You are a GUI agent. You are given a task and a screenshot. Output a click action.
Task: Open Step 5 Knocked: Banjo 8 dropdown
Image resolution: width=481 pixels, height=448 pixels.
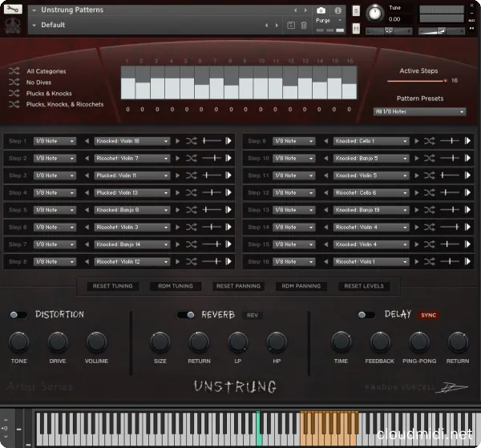pos(132,210)
